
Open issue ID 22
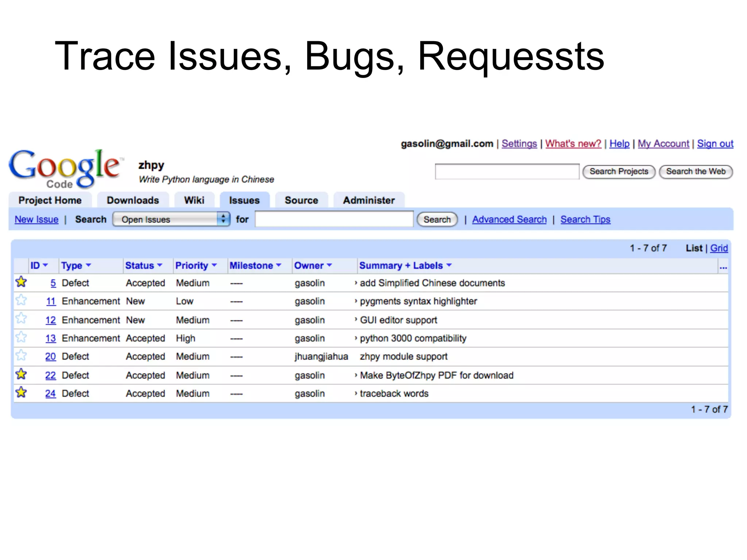[51, 376]
